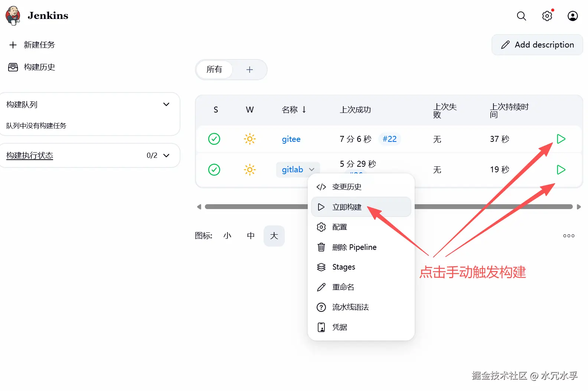
Task: Click the pencil icon beside 重命名
Action: [321, 287]
